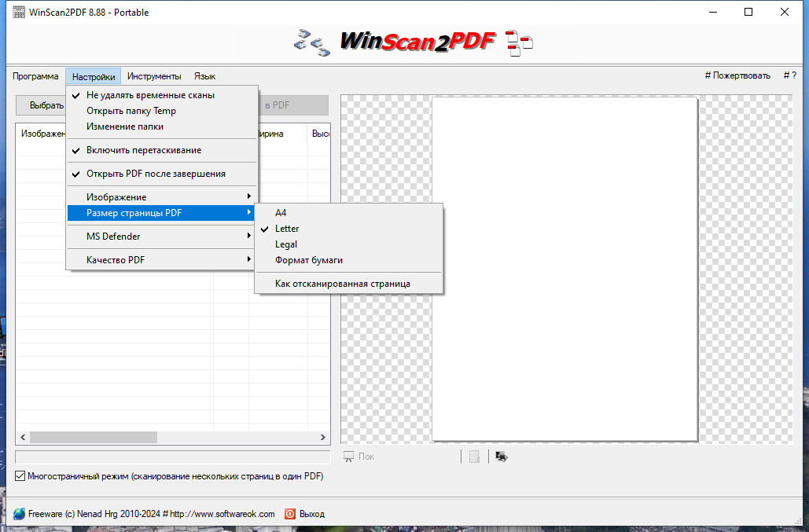Image resolution: width=809 pixels, height=532 pixels.
Task: Click horizontal scrollbar left arrow
Action: [x=23, y=437]
